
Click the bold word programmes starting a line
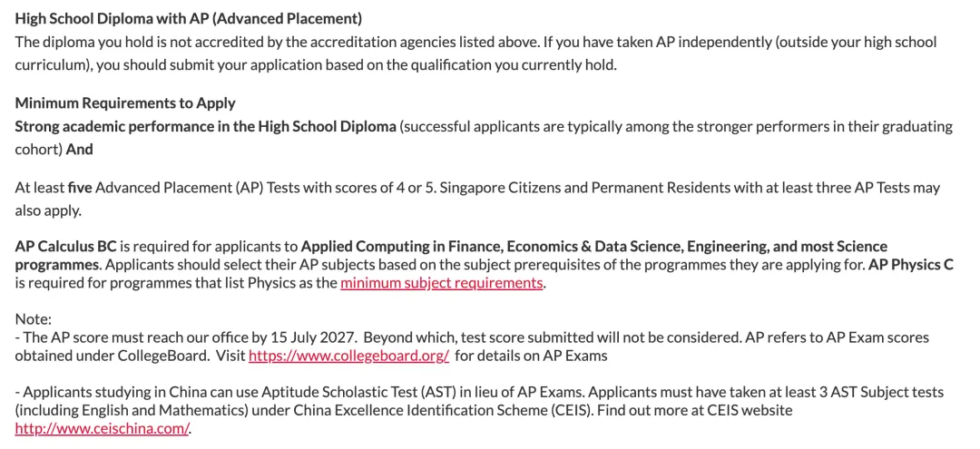click(57, 264)
